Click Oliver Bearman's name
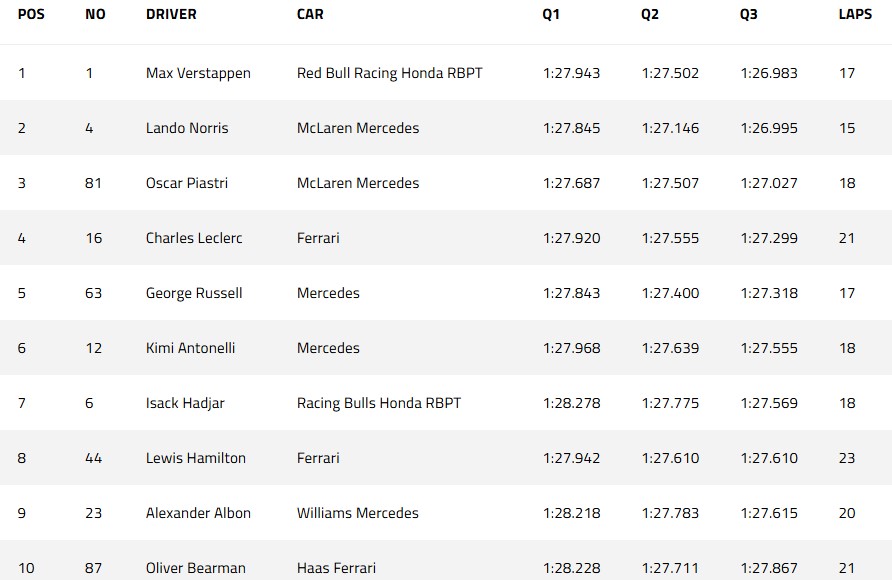 tap(196, 568)
